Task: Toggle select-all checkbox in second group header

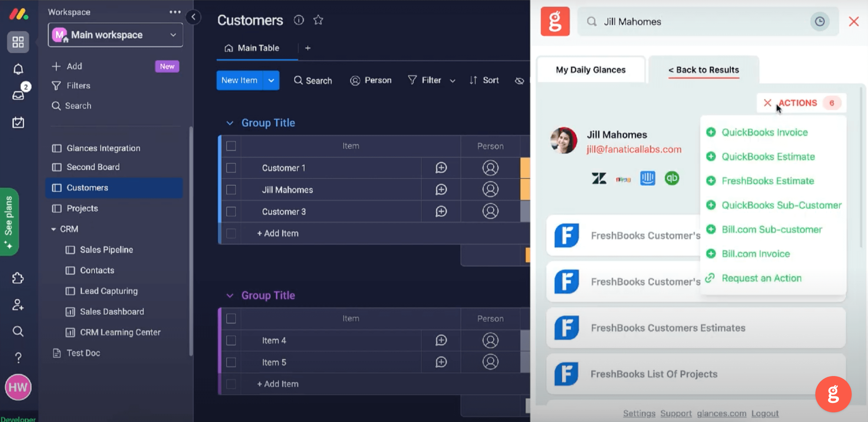Action: [x=231, y=318]
